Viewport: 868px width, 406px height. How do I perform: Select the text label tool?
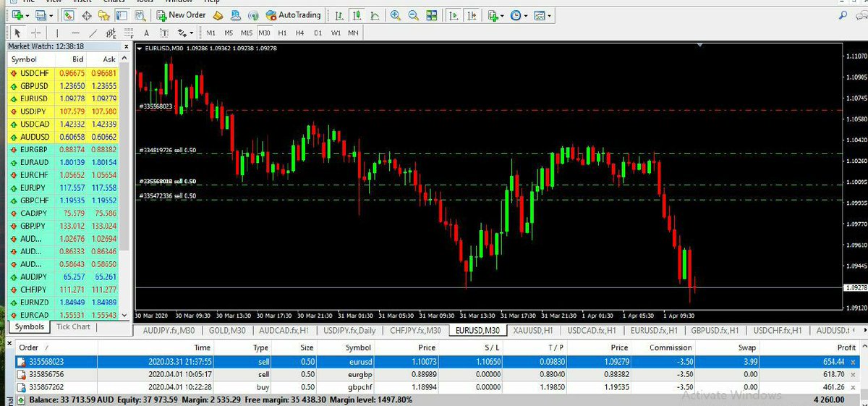[x=164, y=33]
